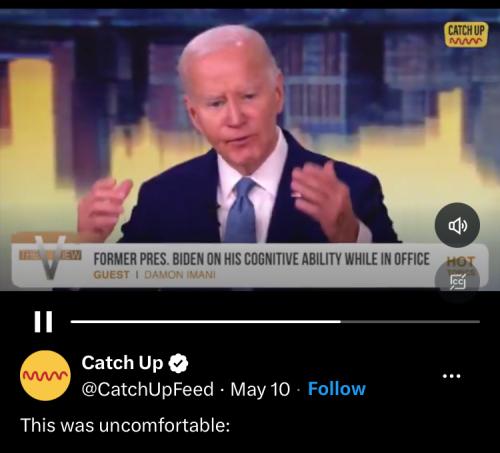Open the three-dot more options menu
This screenshot has width=500, height=453.
click(451, 376)
